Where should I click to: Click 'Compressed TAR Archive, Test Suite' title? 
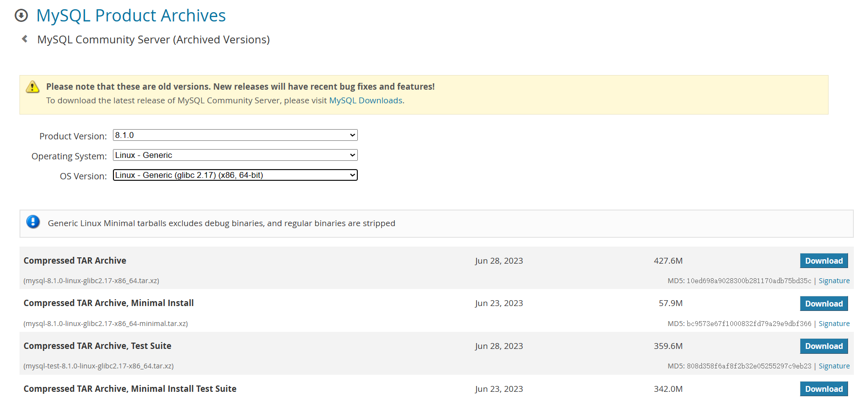(97, 346)
